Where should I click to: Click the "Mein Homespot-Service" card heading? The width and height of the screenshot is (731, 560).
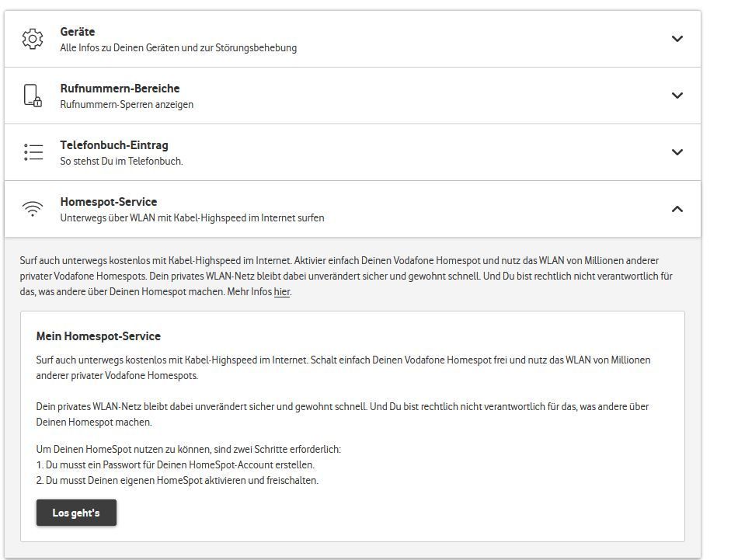click(x=99, y=336)
